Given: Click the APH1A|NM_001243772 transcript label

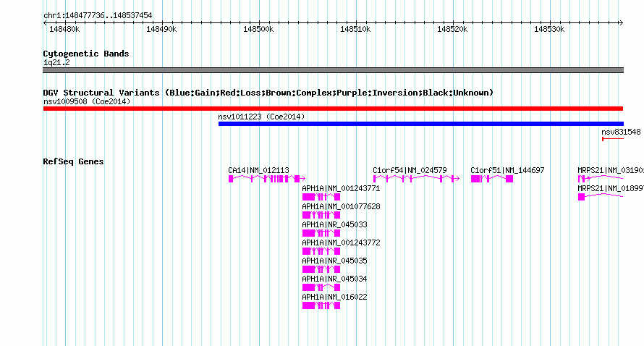Looking at the screenshot, I should tap(341, 242).
